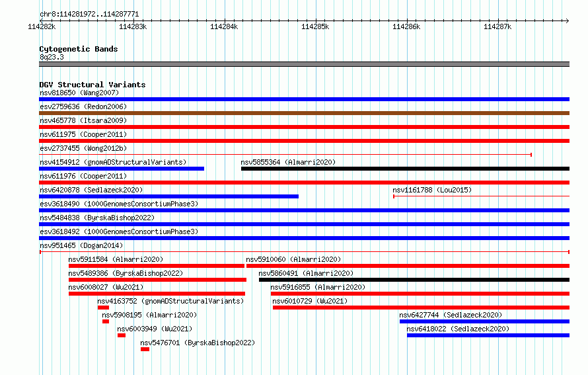Open esv3618492 (1000GenomesConsortiumPhase3) label
The height and width of the screenshot is (375, 588).
coord(119,231)
